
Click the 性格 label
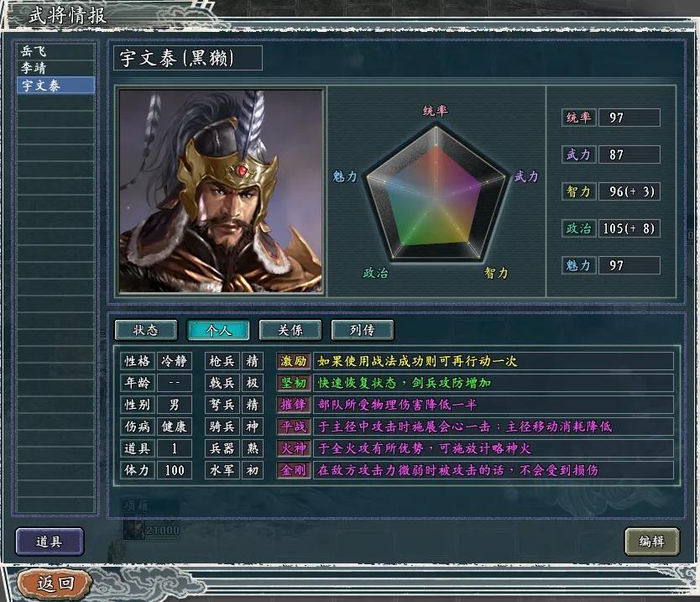point(138,361)
